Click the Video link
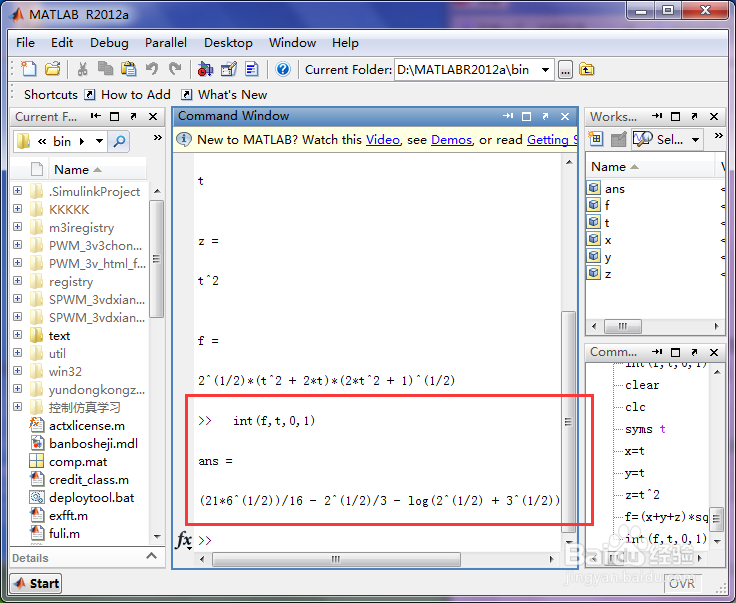The width and height of the screenshot is (736, 603). [383, 140]
